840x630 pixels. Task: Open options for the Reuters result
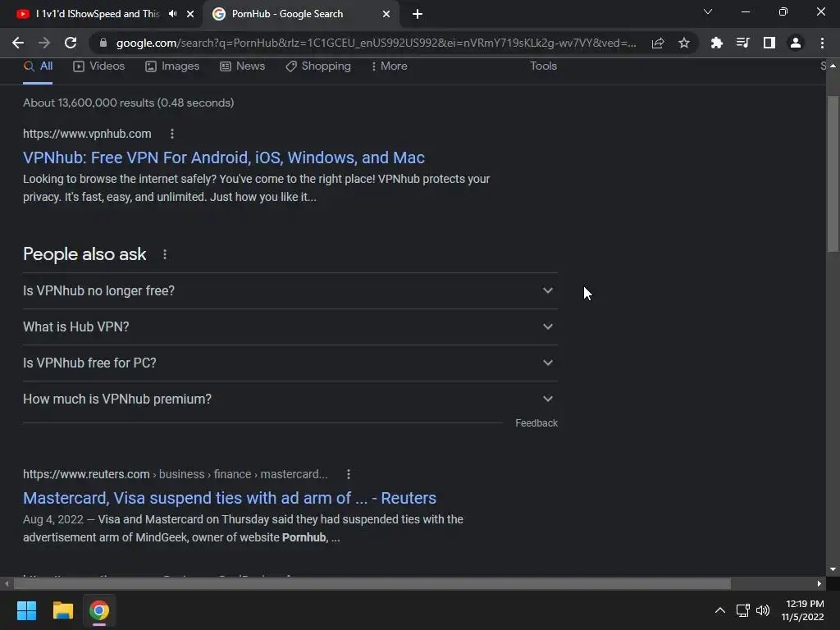point(348,474)
